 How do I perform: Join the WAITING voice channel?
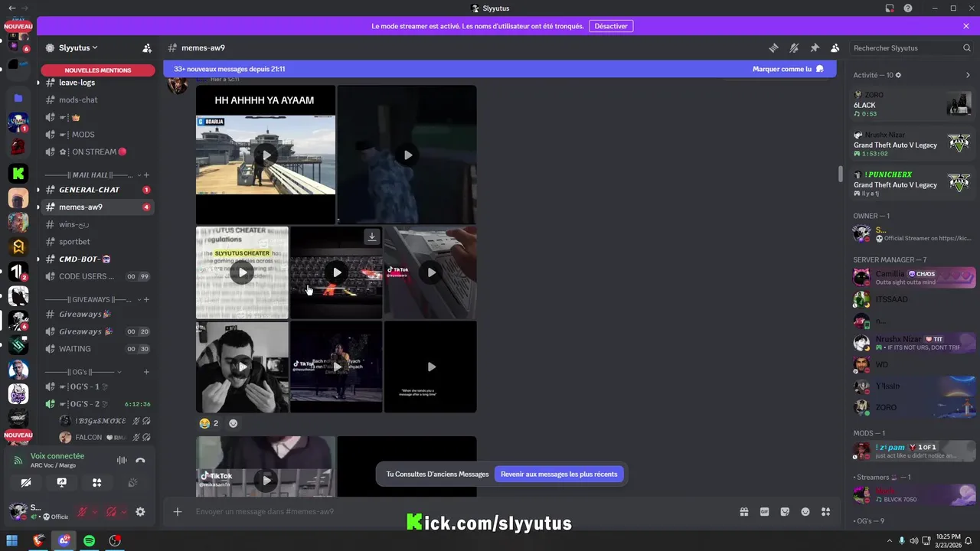pos(97,349)
